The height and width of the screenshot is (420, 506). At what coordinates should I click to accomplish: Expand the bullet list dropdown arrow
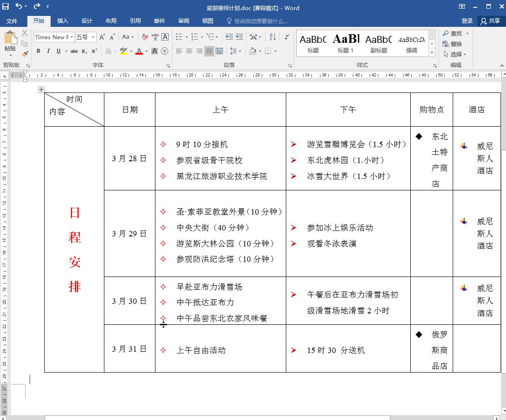coord(186,37)
